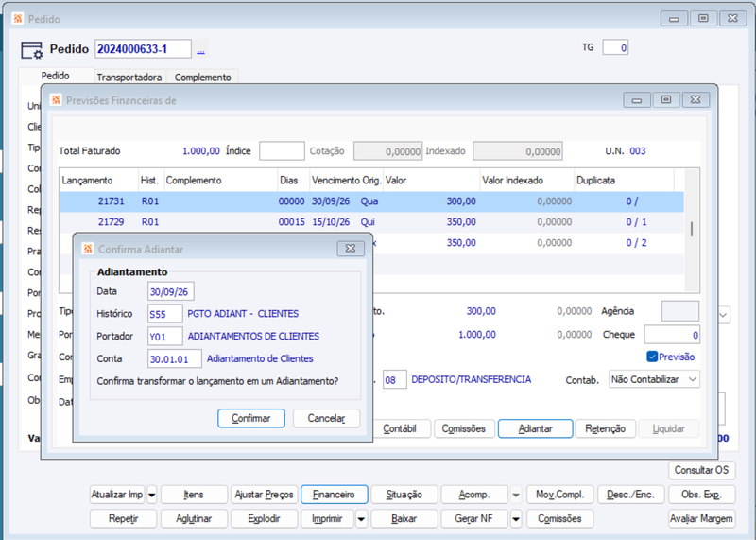756x540 pixels.
Task: Select the lançamento row 21731
Action: click(x=371, y=201)
